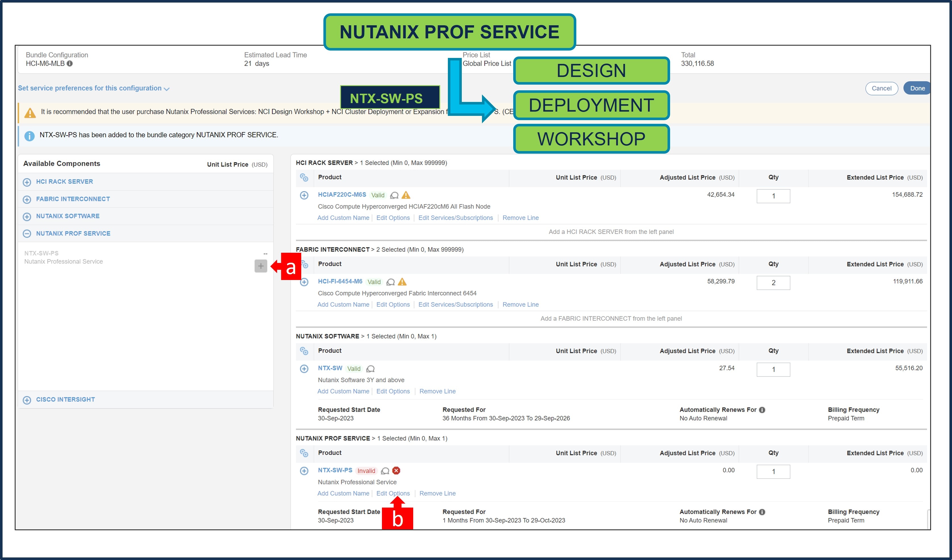Click Valid status badge on NTX-SW
Image resolution: width=952 pixels, height=560 pixels.
pos(354,369)
